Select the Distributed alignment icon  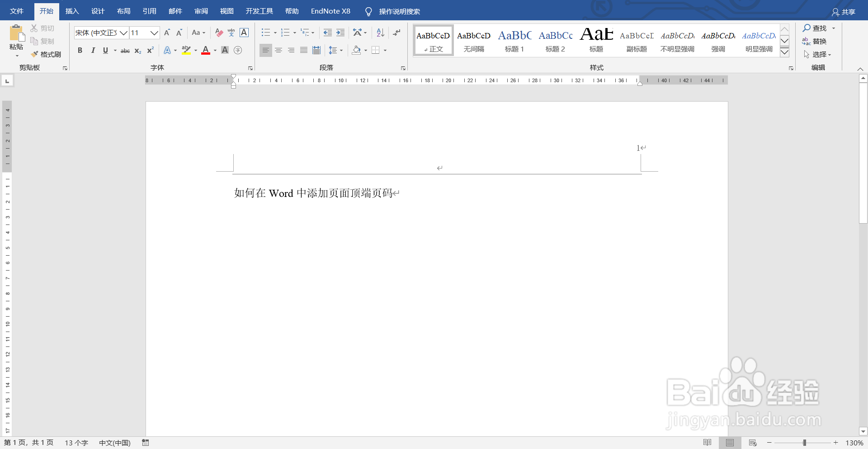tap(316, 50)
